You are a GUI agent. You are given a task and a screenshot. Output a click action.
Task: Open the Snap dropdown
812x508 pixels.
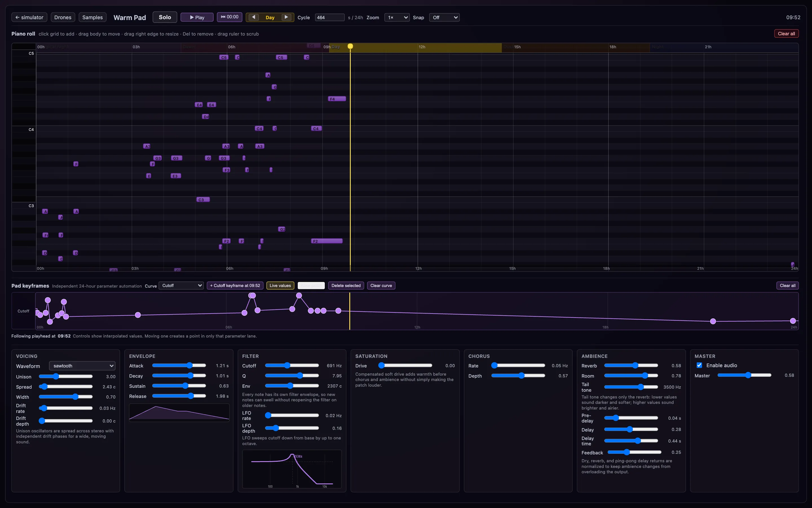click(x=444, y=17)
